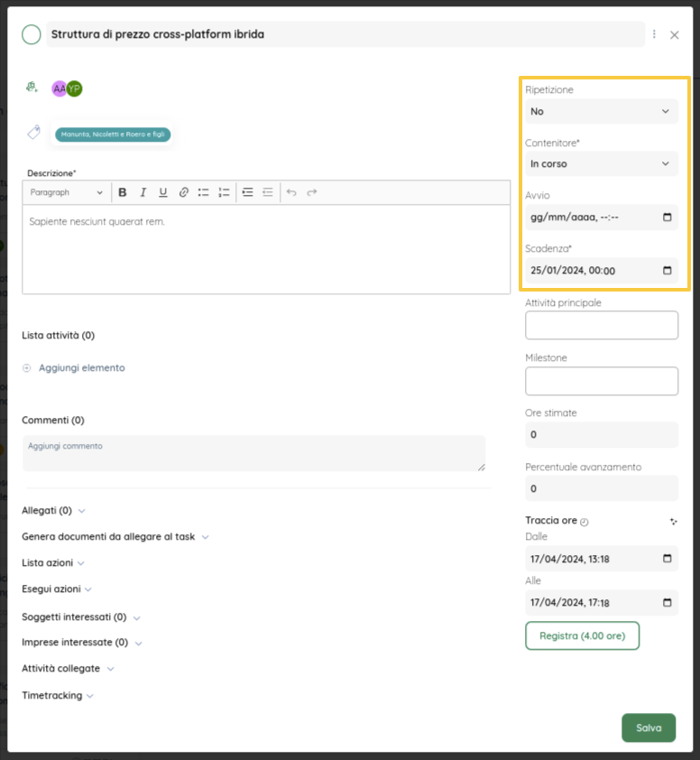
Task: Open the Ripetizione dropdown
Action: click(x=602, y=111)
